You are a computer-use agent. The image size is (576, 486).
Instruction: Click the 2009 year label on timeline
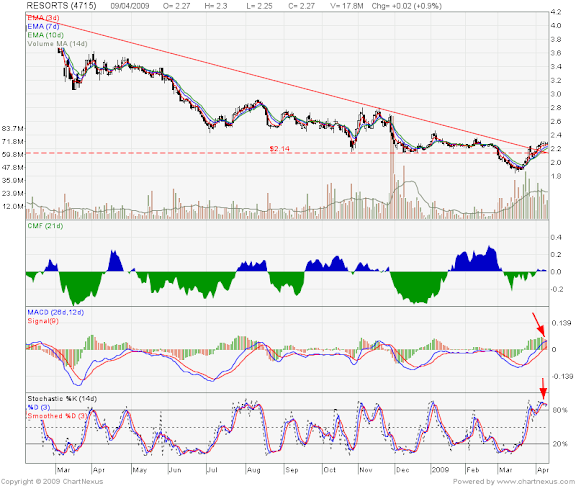[x=440, y=470]
